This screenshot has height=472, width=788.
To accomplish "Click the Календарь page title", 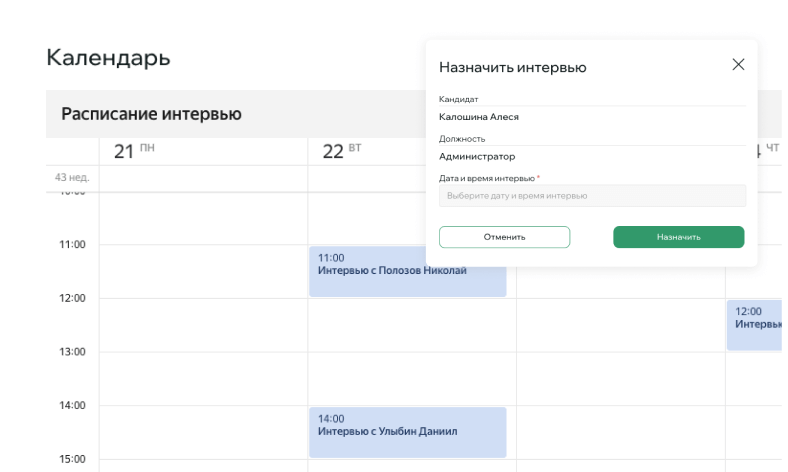I will [x=108, y=58].
